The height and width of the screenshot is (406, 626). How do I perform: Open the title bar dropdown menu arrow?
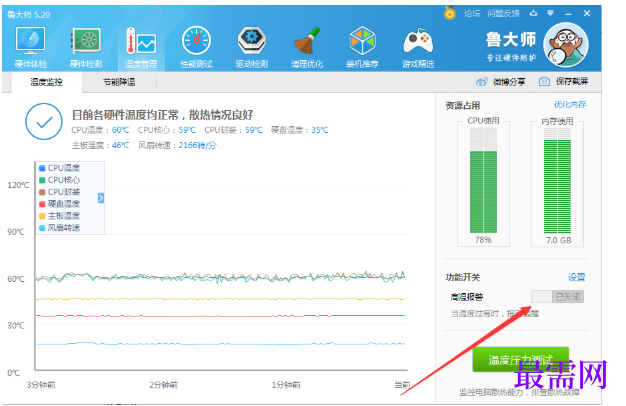click(551, 13)
